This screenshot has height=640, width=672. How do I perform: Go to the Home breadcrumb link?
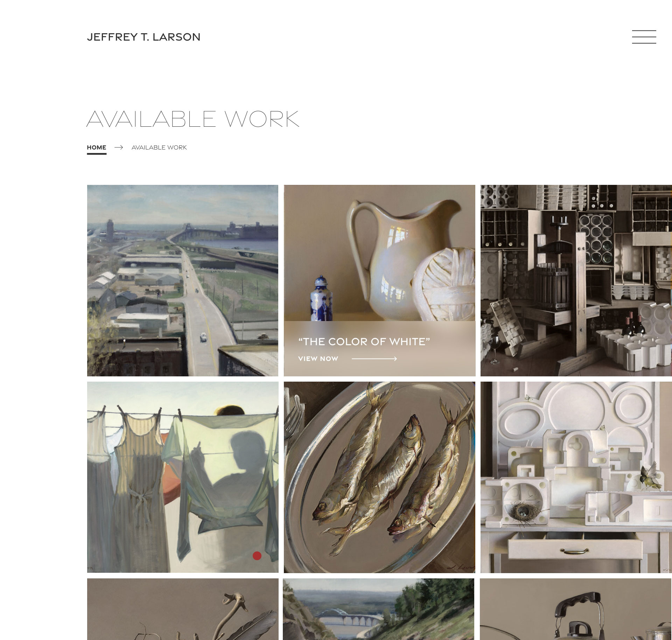tap(97, 147)
